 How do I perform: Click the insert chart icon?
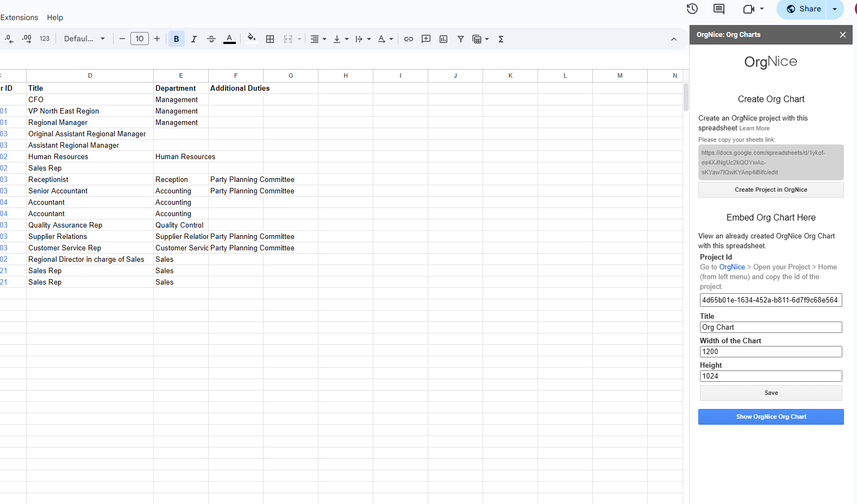click(x=443, y=39)
